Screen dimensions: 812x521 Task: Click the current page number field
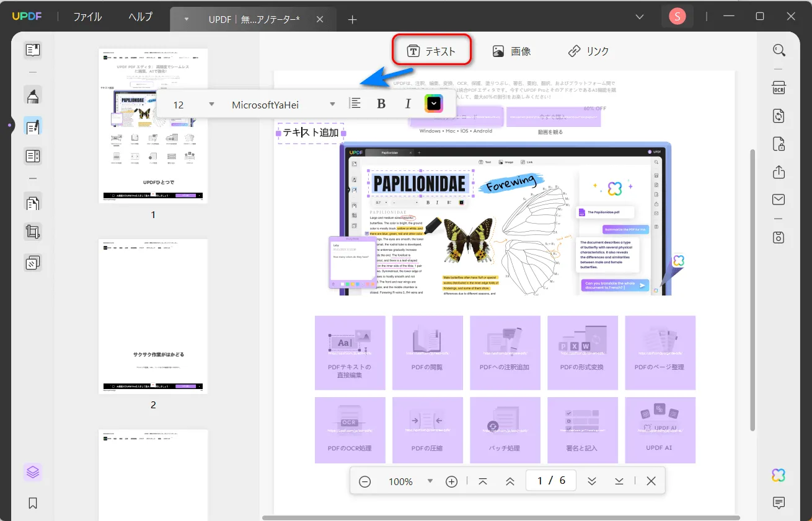(550, 481)
